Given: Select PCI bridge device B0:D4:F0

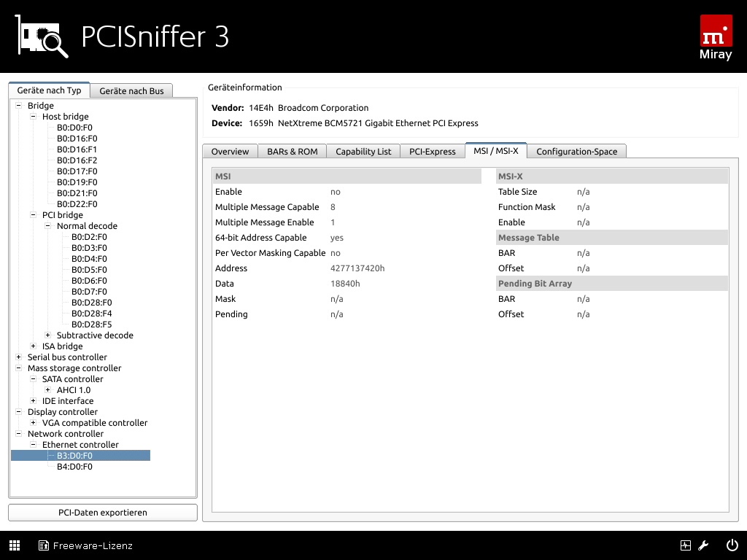Looking at the screenshot, I should point(89,259).
